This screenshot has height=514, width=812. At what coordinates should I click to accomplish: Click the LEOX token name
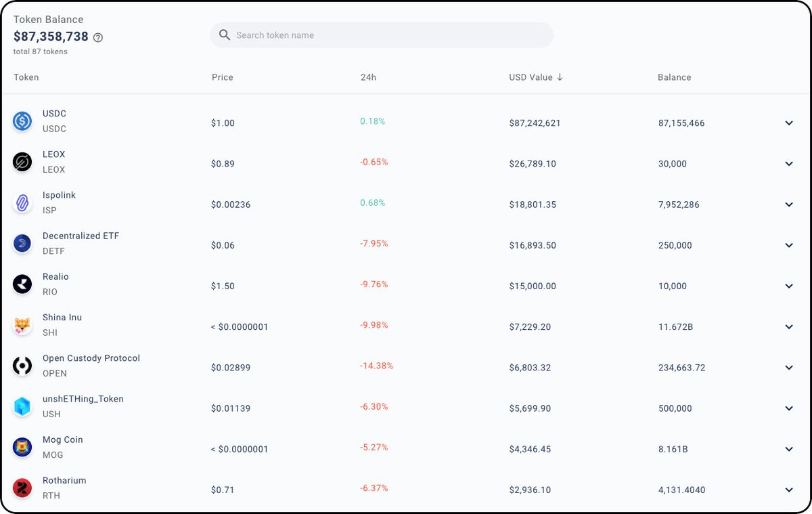pos(54,154)
